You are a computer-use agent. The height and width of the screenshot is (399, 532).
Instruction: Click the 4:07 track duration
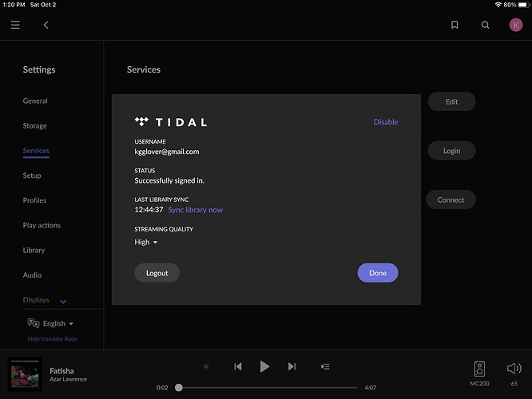tap(370, 388)
